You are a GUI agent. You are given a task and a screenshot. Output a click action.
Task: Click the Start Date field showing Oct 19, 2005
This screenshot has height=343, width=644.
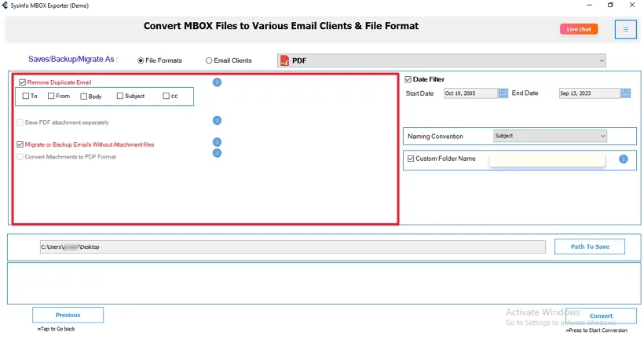(x=470, y=93)
